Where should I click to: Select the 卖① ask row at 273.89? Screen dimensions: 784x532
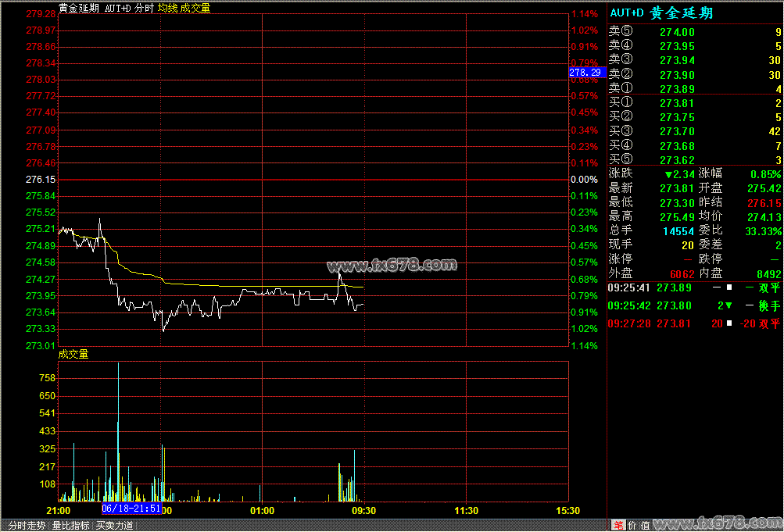tap(695, 89)
